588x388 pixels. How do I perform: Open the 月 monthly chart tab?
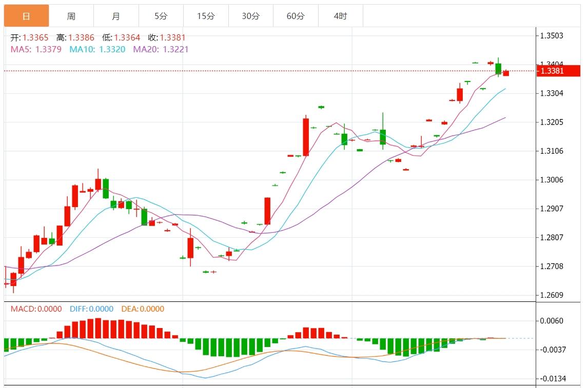116,16
